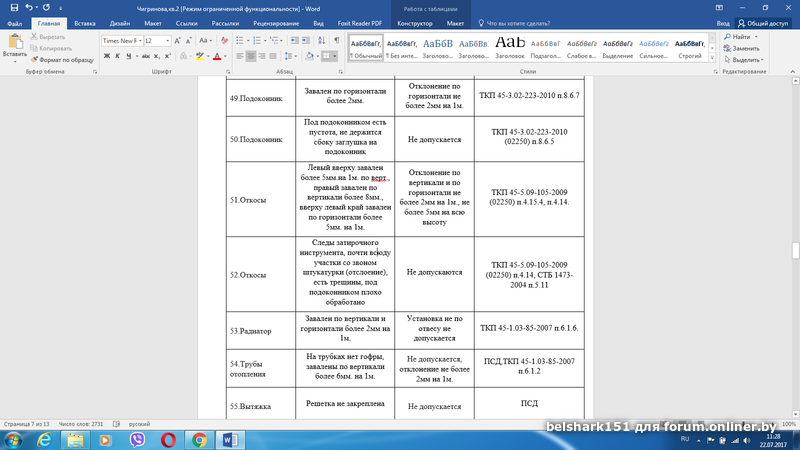
Task: Toggle italic (К) formatting
Action: click(x=117, y=56)
